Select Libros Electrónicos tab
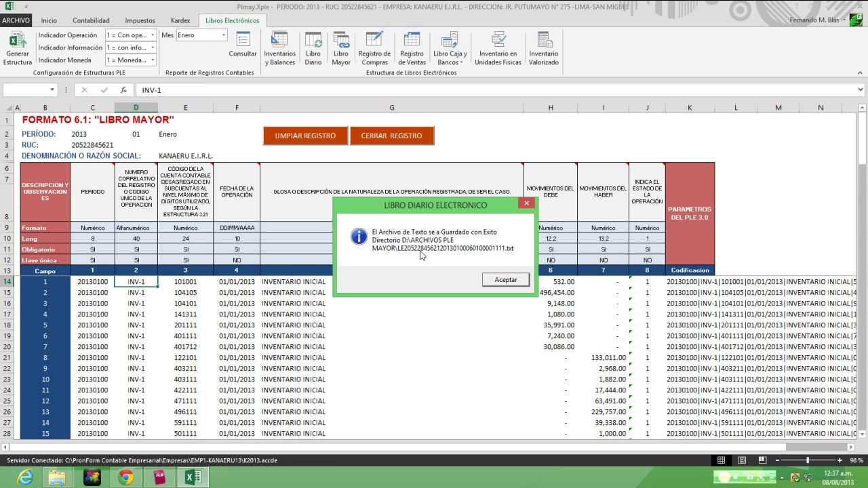Image resolution: width=868 pixels, height=488 pixels. pos(232,20)
